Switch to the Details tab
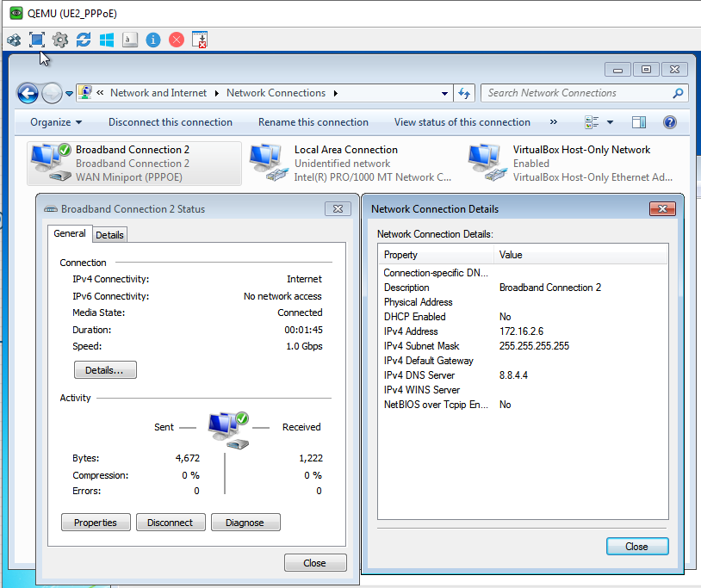Screen dimensions: 701x588 point(109,234)
